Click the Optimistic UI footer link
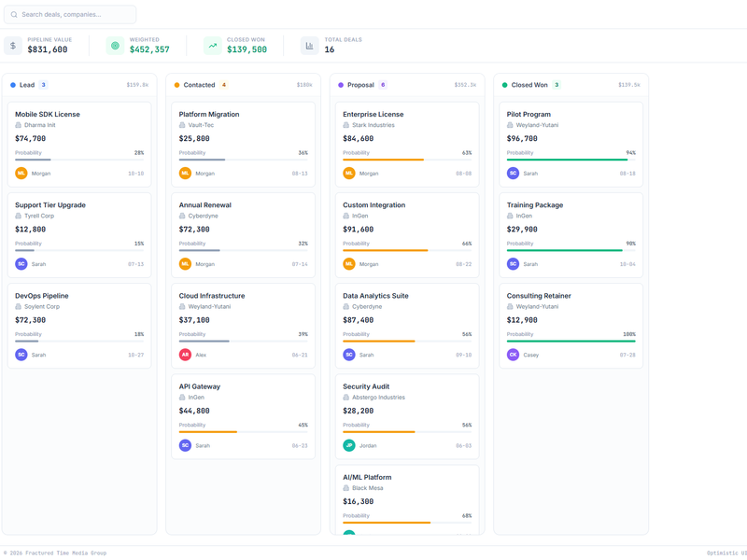The image size is (747, 560). 720,553
